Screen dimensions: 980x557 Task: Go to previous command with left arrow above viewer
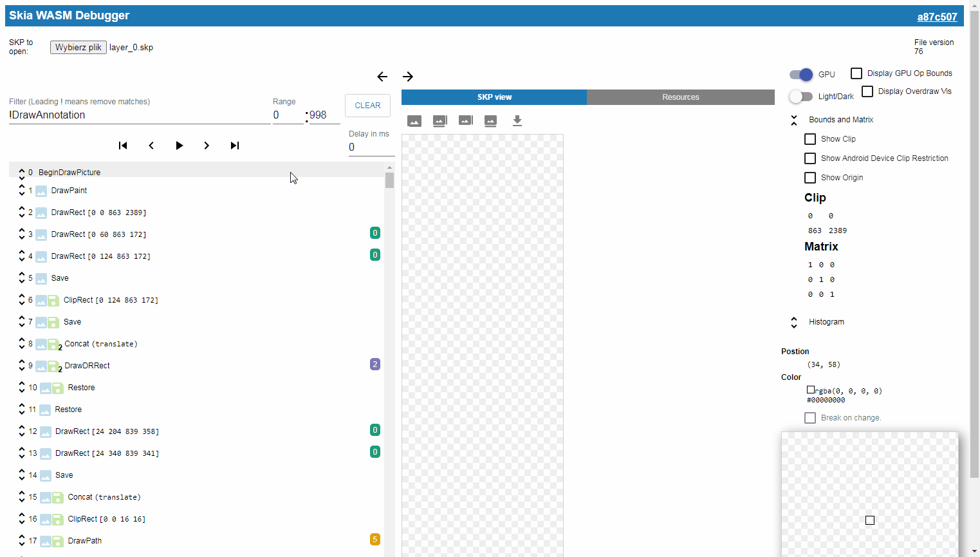[x=382, y=77]
